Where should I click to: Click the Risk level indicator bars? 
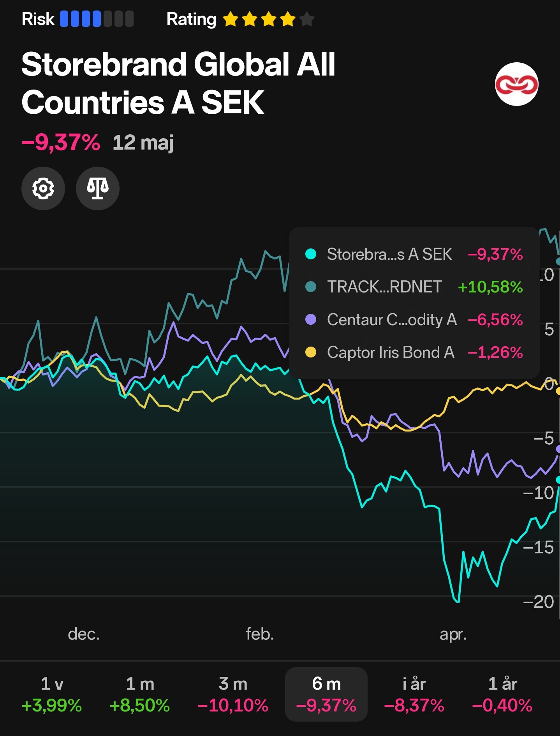pos(97,19)
